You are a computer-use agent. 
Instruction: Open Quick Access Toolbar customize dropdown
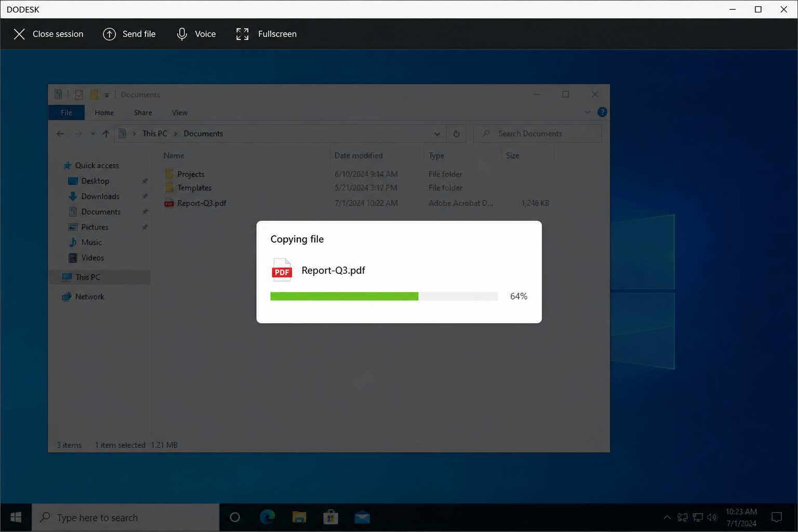[x=107, y=95]
